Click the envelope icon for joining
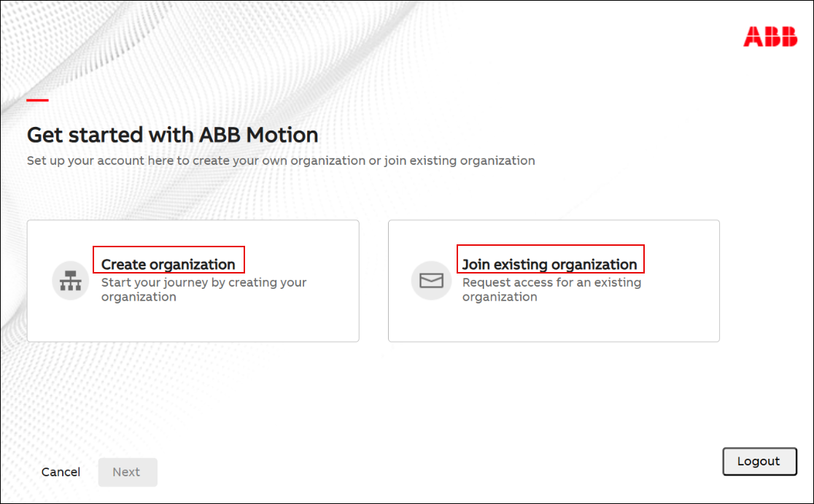The width and height of the screenshot is (814, 504). click(431, 281)
